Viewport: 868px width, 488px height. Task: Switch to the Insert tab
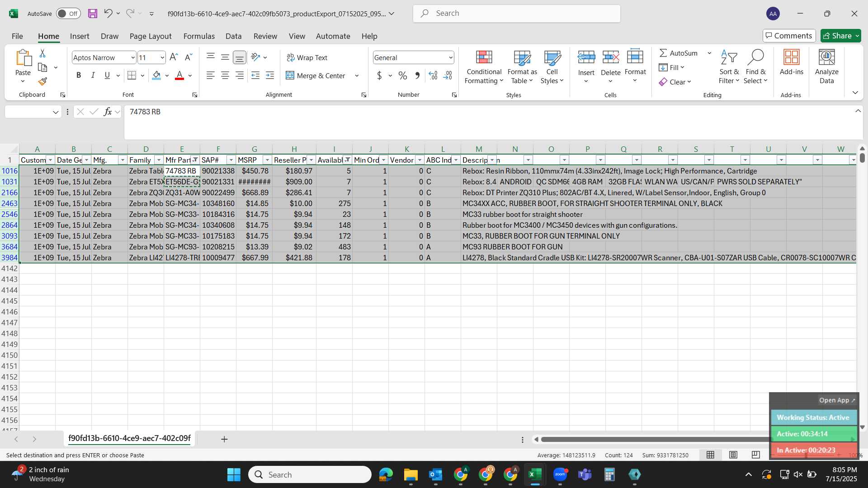(x=80, y=36)
